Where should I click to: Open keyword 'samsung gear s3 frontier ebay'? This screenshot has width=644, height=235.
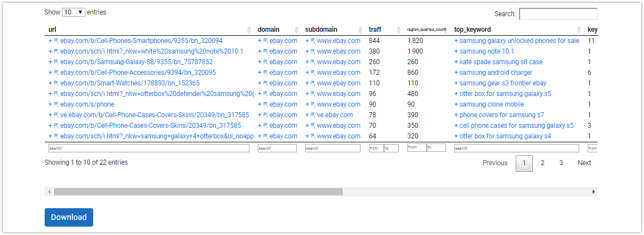tap(503, 83)
